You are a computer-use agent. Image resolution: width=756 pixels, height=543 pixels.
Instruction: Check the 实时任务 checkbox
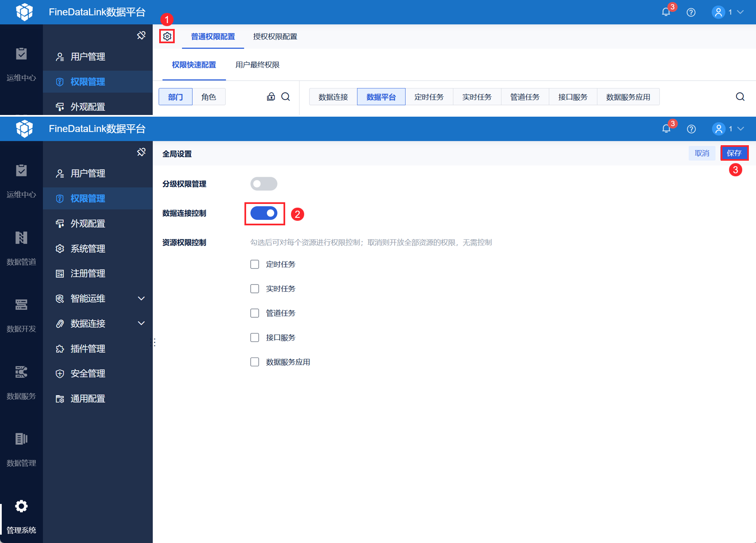tap(255, 289)
